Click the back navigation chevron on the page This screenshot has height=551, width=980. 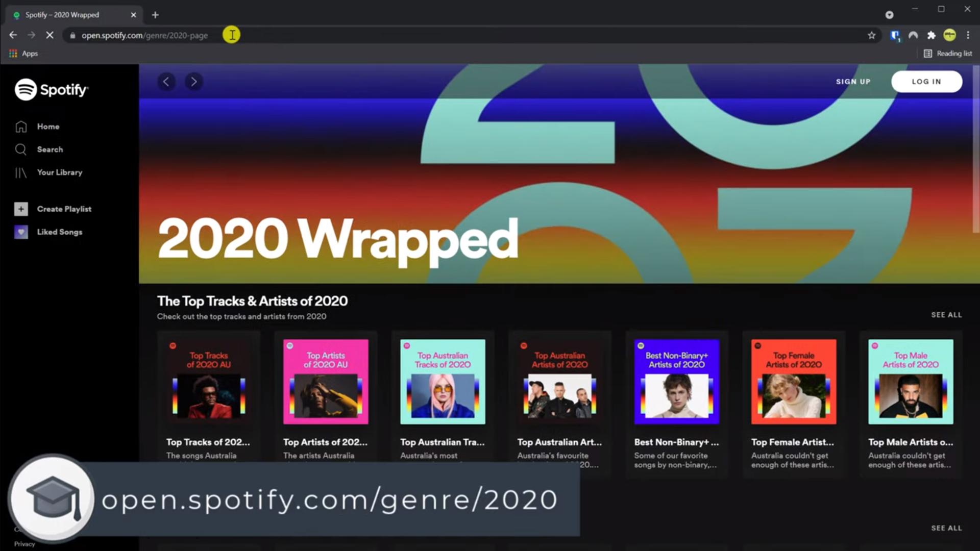tap(166, 82)
